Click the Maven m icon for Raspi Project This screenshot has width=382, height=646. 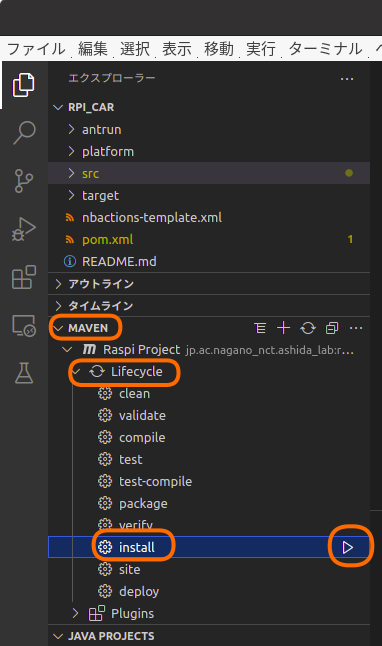89,350
